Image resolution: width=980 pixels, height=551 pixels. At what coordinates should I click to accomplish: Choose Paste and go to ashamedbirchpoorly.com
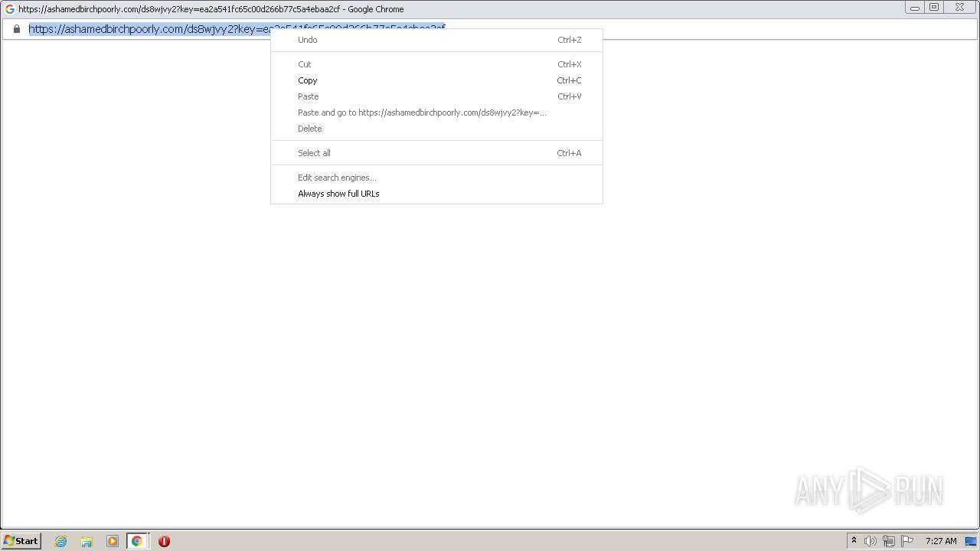click(436, 112)
